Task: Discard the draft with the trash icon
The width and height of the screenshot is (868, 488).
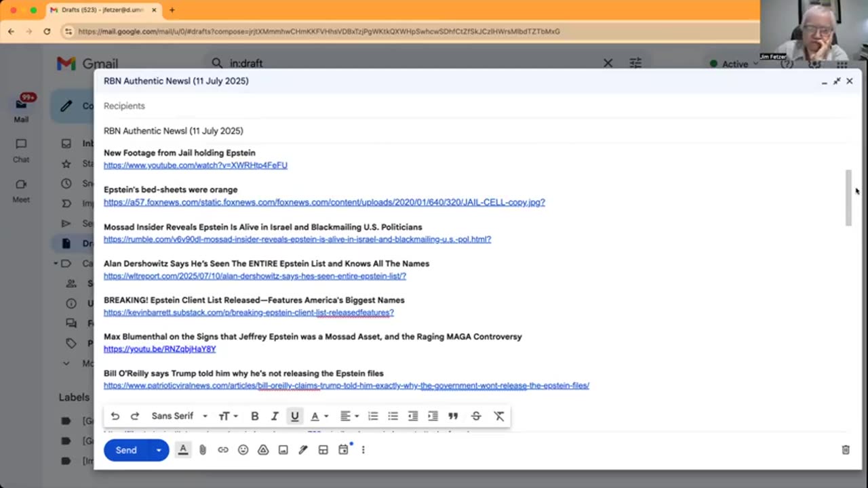Action: 846,450
